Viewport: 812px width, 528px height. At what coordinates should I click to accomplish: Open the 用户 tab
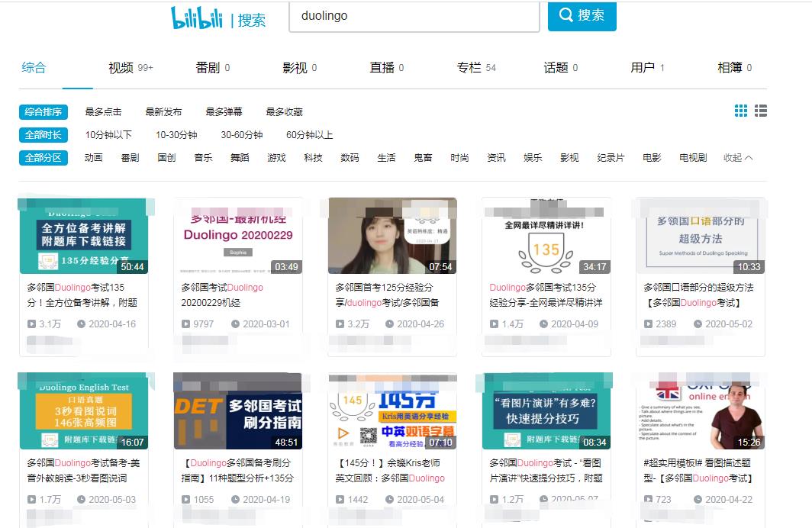point(647,68)
